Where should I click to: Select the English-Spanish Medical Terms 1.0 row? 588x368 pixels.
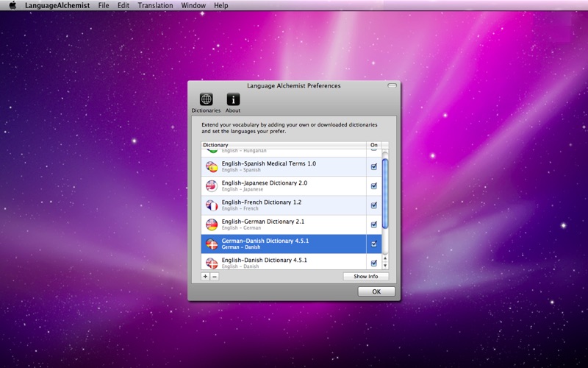click(x=291, y=167)
